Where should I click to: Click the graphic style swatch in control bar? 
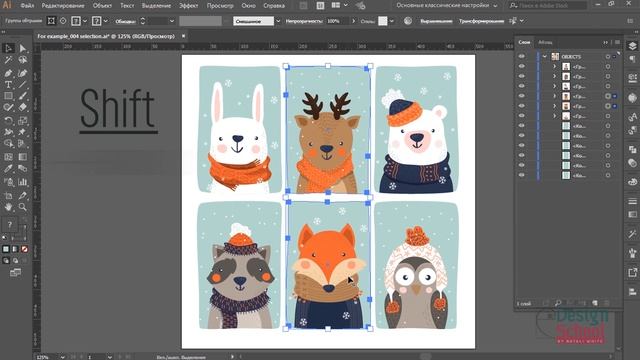[x=382, y=21]
